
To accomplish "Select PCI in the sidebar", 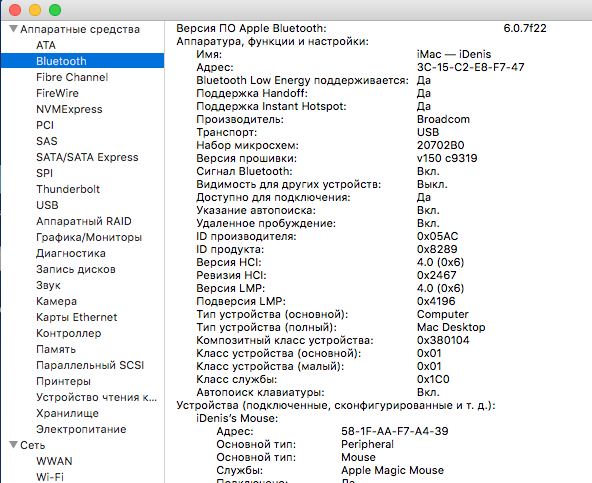I will pos(45,125).
